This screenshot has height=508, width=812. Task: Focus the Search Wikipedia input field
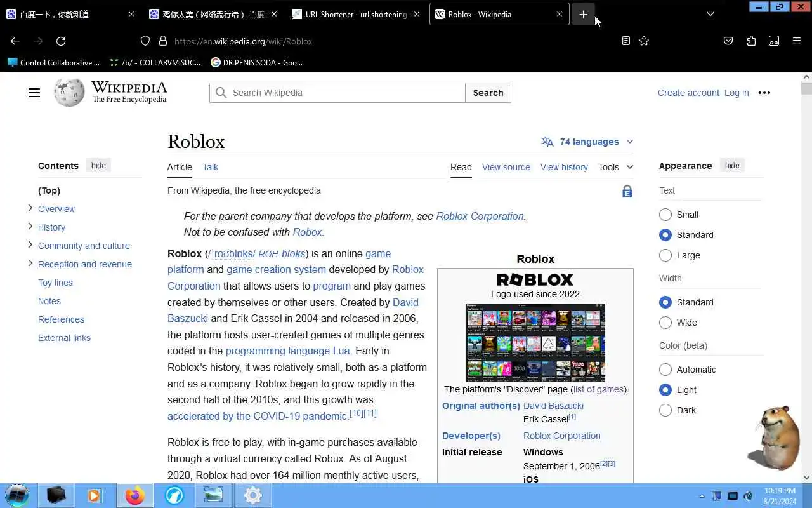337,93
